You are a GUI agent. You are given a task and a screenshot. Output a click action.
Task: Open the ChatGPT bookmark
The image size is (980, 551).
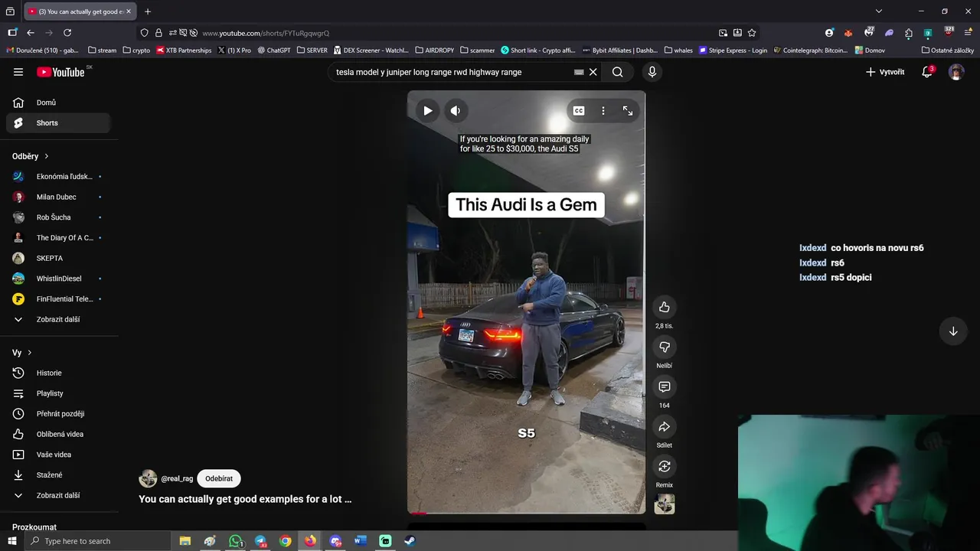click(x=274, y=51)
